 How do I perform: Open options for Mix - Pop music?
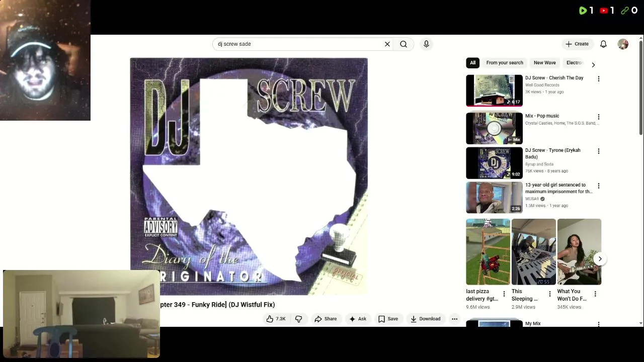(x=598, y=117)
